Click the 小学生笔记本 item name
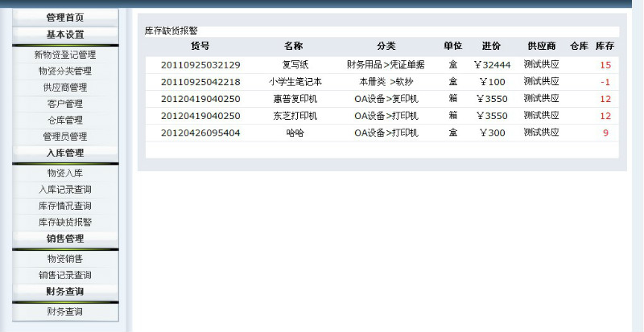 [x=295, y=82]
